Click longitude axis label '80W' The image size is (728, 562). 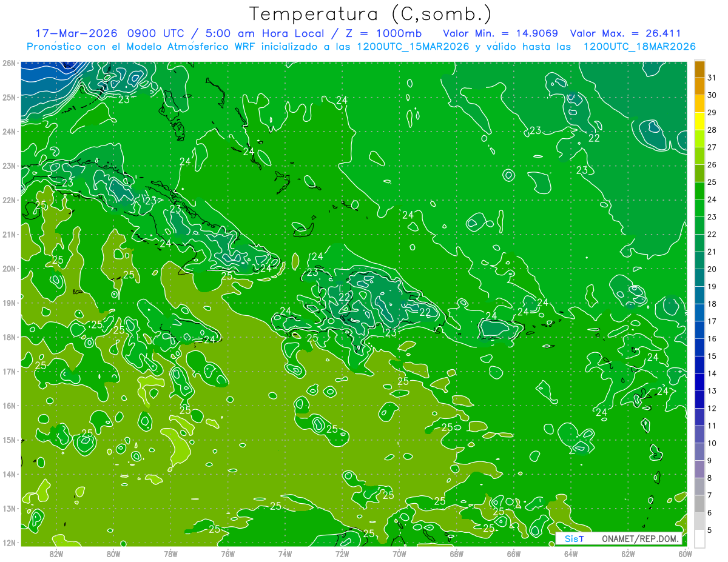[x=113, y=554]
